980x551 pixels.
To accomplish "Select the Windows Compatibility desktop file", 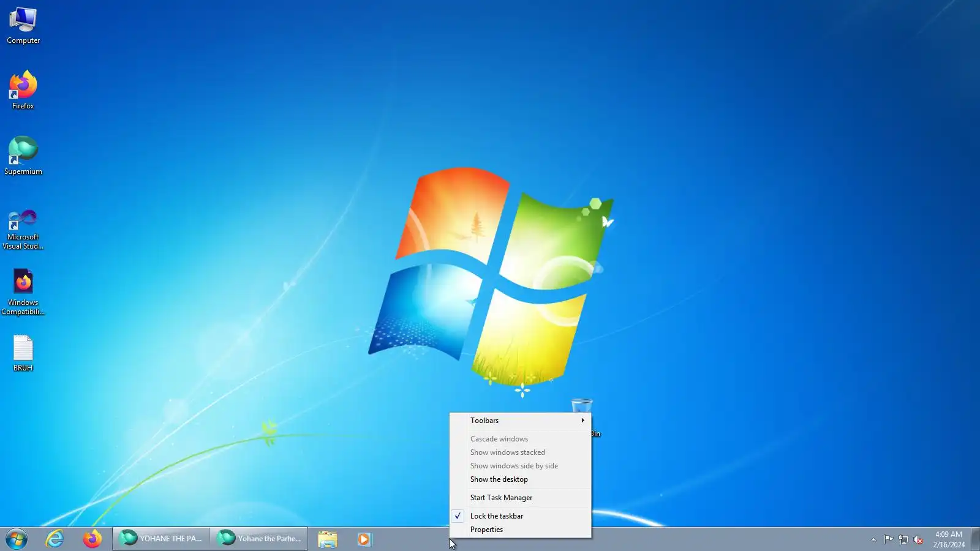I will click(23, 293).
